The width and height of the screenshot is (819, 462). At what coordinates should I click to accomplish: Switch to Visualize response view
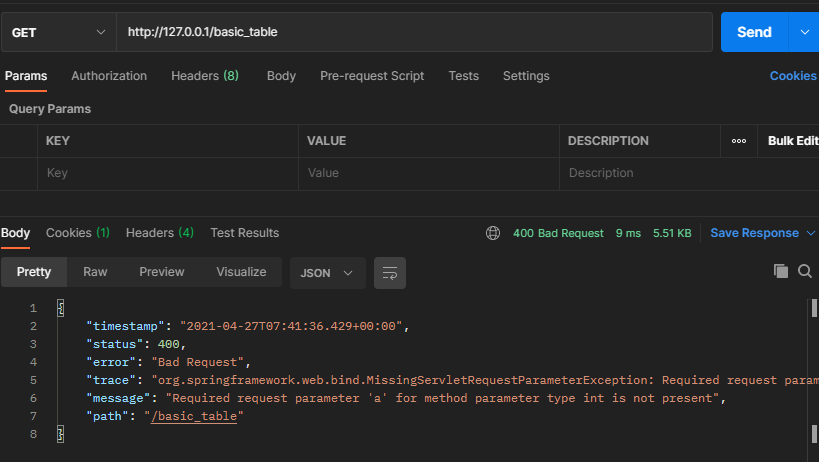(241, 272)
